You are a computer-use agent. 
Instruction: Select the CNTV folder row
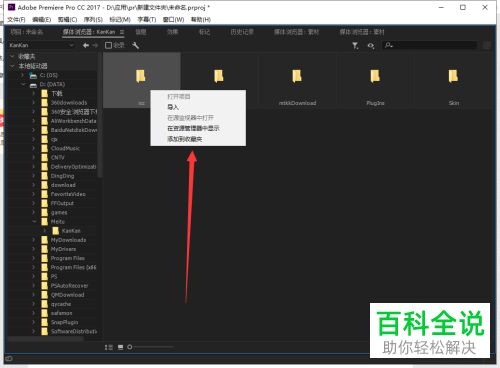coord(53,157)
